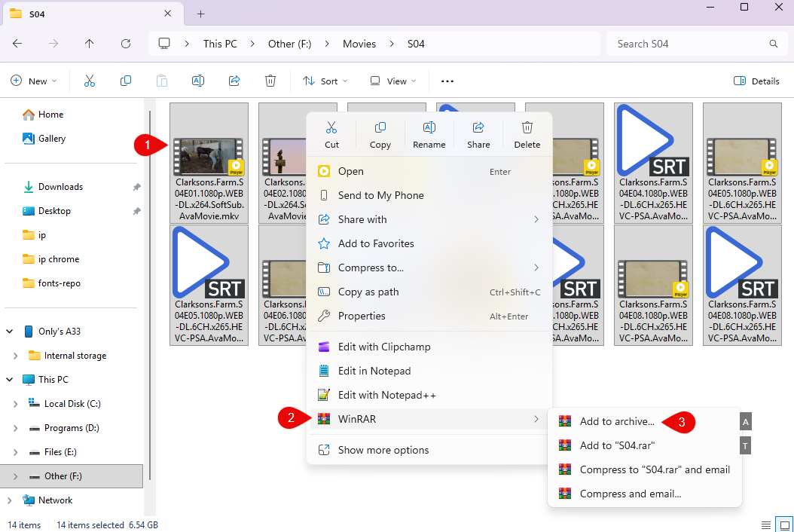Click Movies in the address breadcrumb
The image size is (794, 532).
(x=359, y=44)
